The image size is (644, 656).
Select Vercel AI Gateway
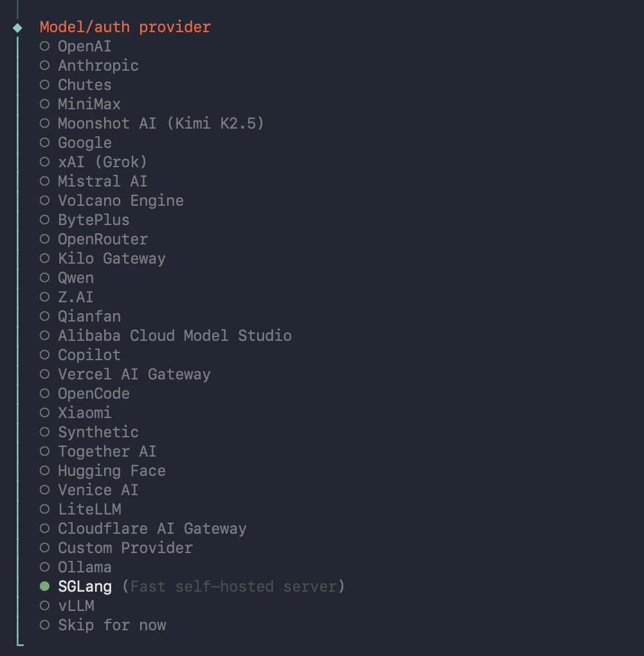(134, 374)
